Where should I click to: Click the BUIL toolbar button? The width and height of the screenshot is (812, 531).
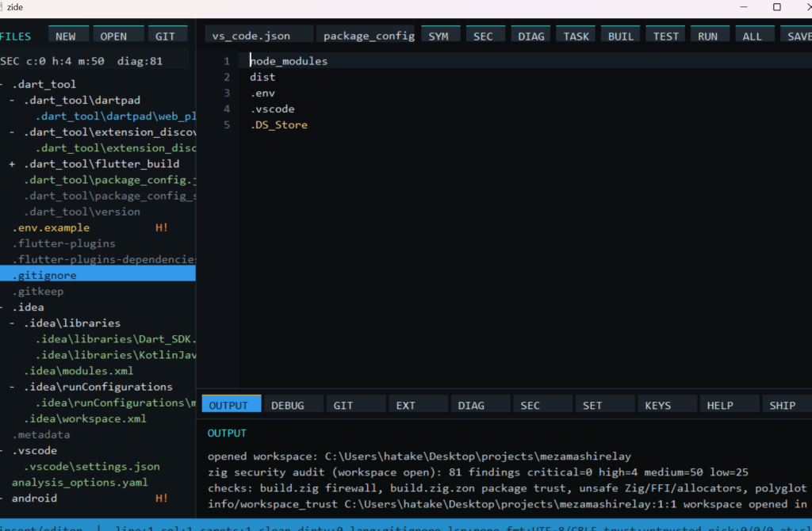[620, 36]
